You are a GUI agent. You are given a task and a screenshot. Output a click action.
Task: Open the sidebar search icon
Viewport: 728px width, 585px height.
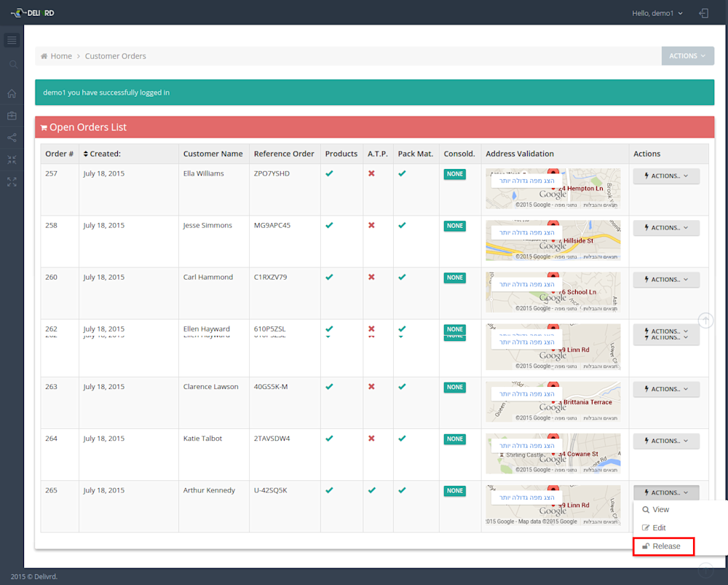click(11, 64)
